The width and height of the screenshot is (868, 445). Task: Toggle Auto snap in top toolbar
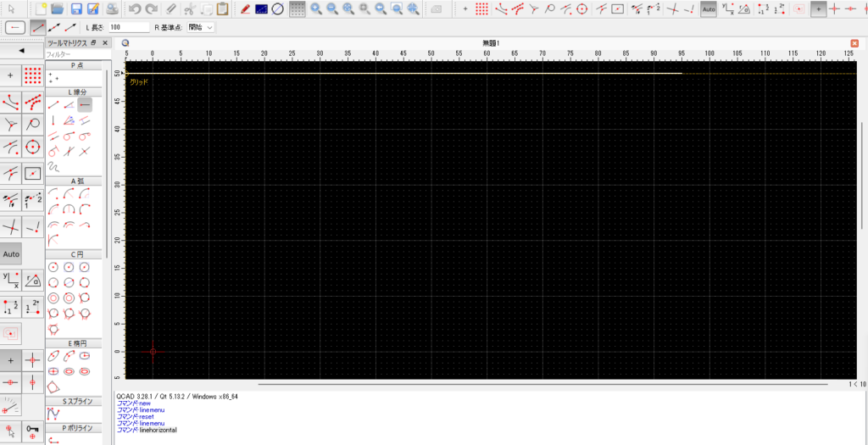708,8
